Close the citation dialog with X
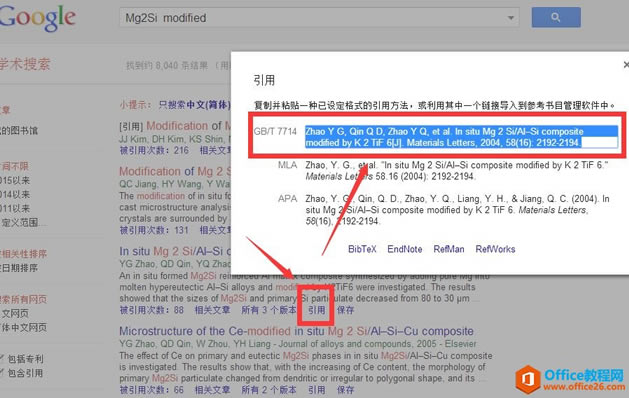The height and width of the screenshot is (398, 629). pos(626,65)
